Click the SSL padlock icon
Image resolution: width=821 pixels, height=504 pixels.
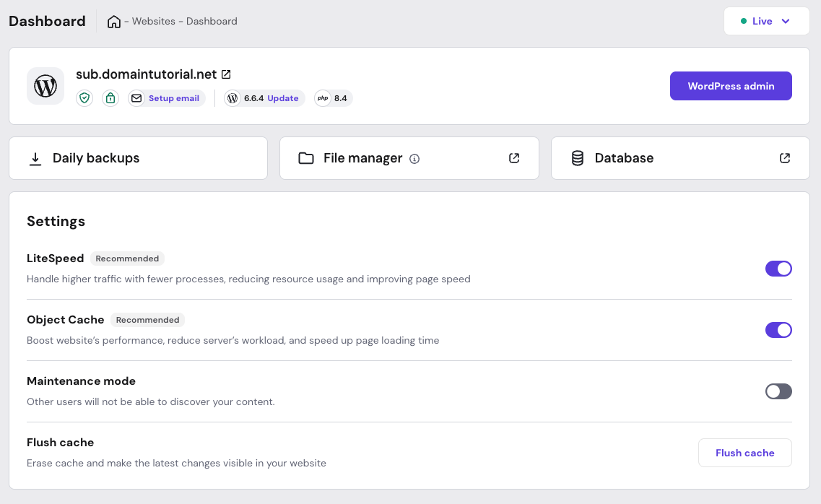(110, 98)
